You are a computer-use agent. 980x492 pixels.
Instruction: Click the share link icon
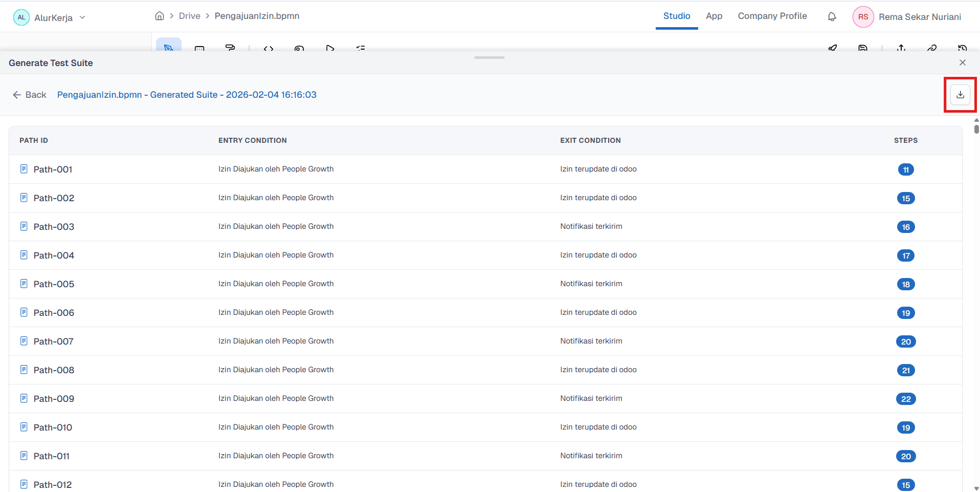coord(932,48)
